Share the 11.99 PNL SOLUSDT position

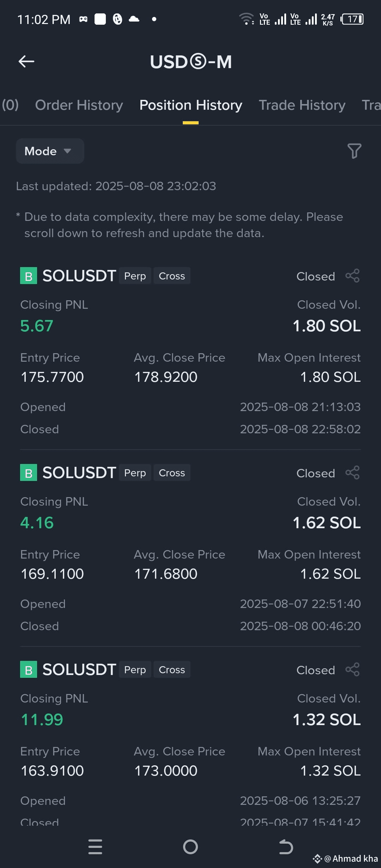click(x=352, y=670)
